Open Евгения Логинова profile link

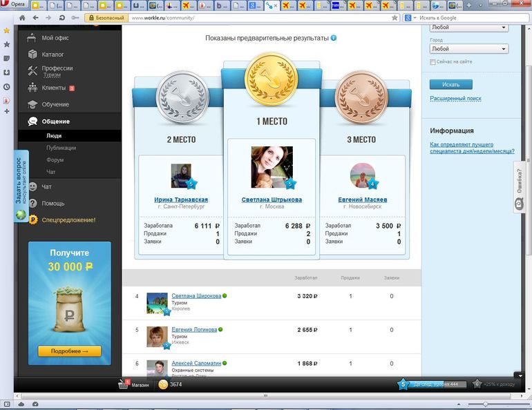pos(194,329)
